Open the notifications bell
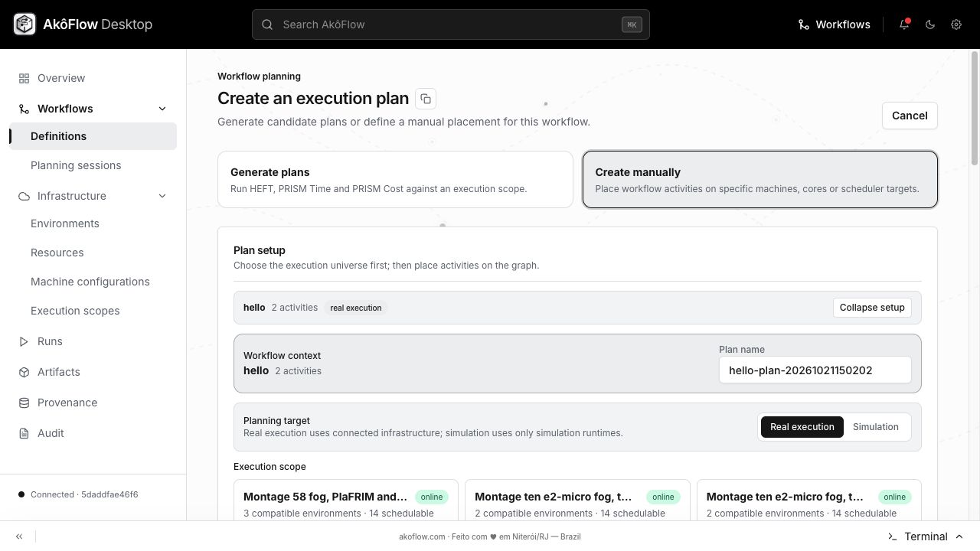Screen dimensions: 980x551 tap(904, 24)
